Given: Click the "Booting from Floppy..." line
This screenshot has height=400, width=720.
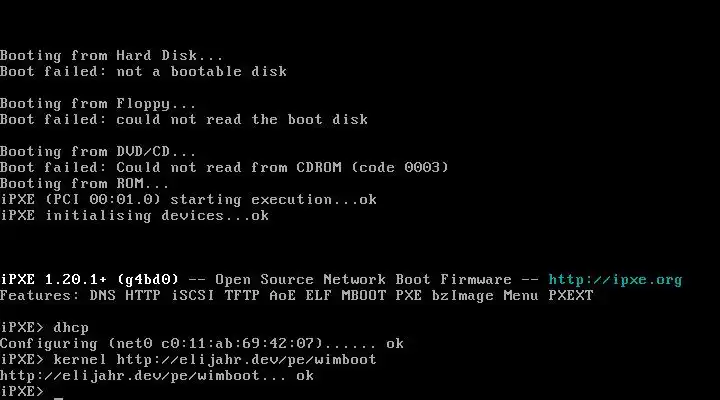Looking at the screenshot, I should [x=98, y=104].
